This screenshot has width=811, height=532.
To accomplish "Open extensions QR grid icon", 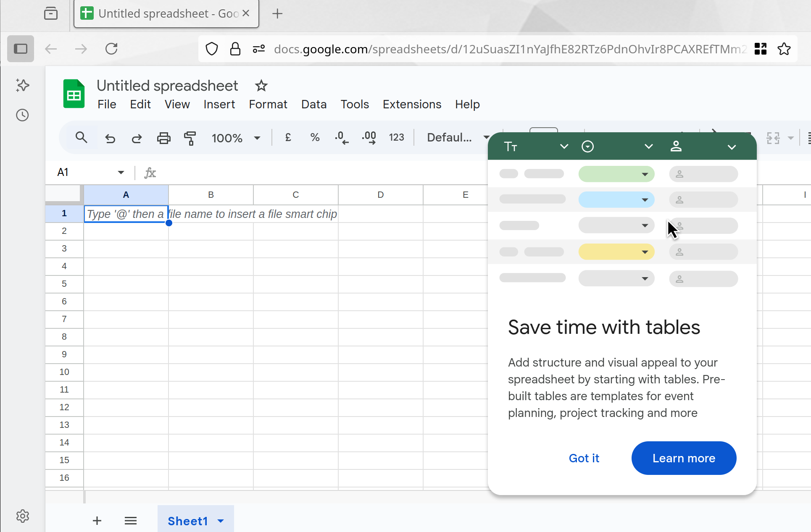I will point(761,49).
